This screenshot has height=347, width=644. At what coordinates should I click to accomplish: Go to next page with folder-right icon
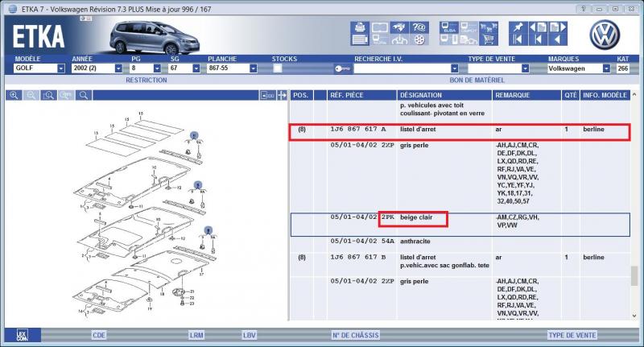click(558, 27)
